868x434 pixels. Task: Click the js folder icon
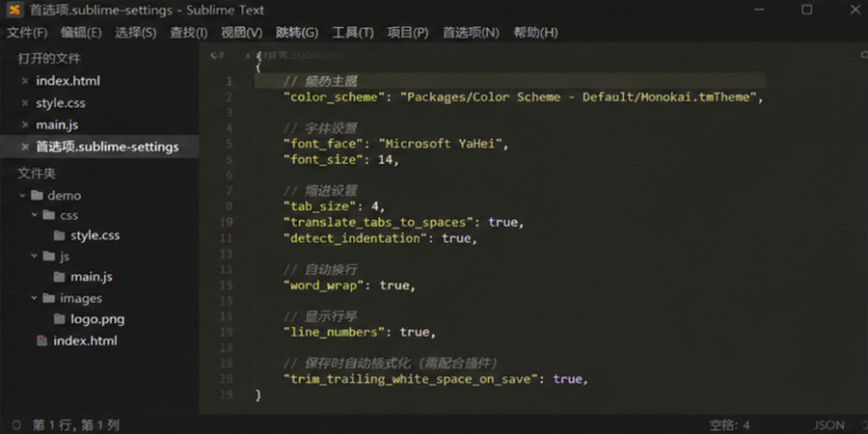pos(49,256)
